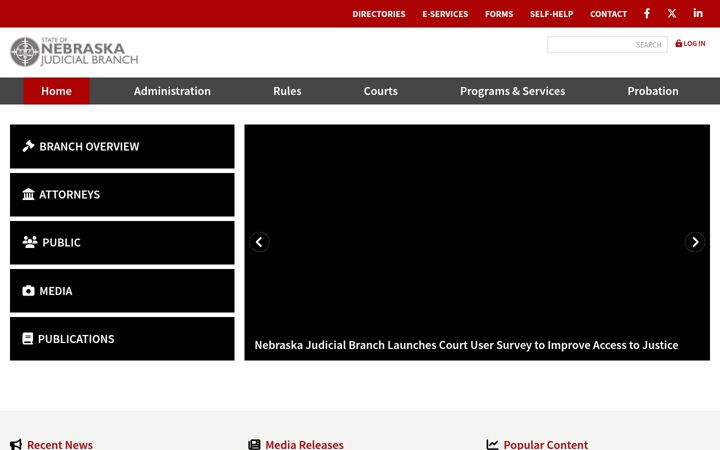Open the Rules menu
This screenshot has height=450, width=720.
[x=287, y=91]
